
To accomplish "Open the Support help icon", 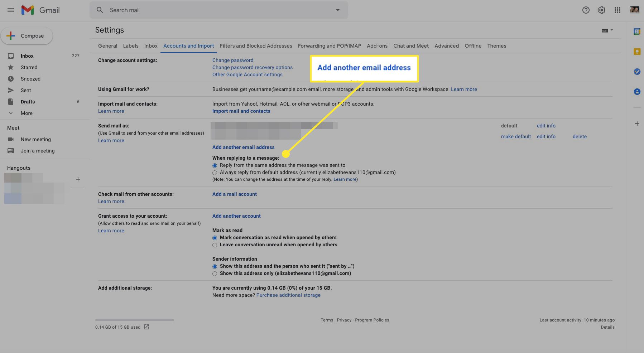I will (586, 10).
